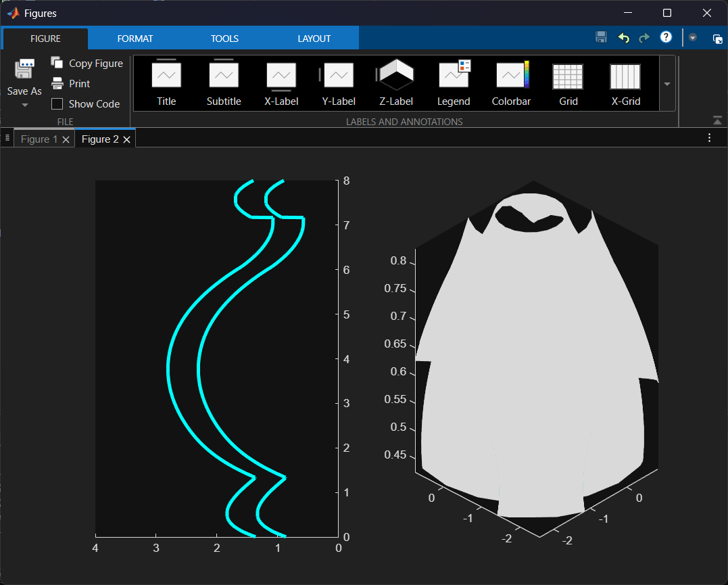Open the LAYOUT ribbon tab

(314, 39)
